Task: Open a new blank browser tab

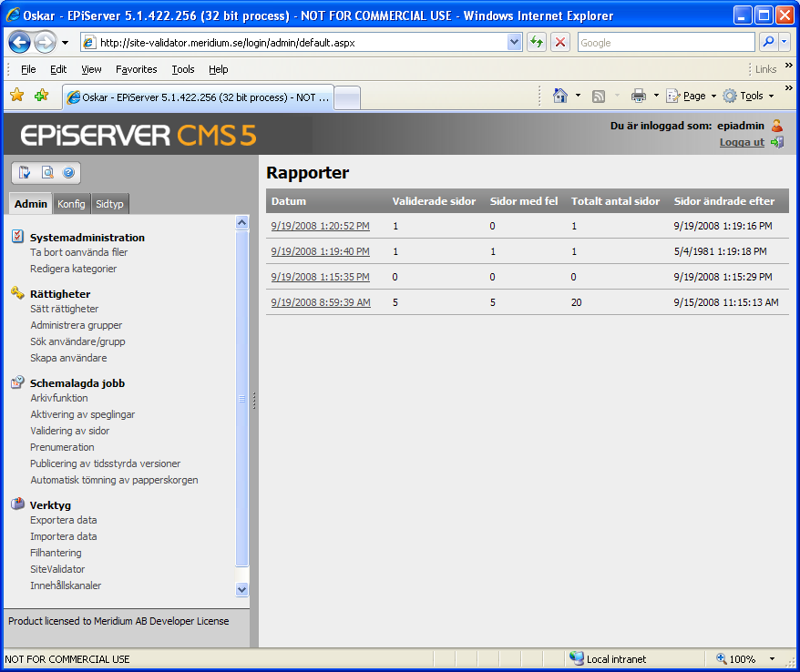Action: tap(347, 97)
